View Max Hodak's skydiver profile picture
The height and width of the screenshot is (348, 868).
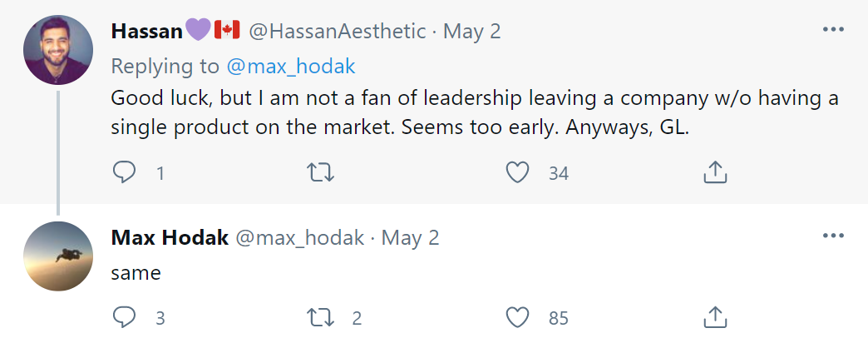click(58, 256)
